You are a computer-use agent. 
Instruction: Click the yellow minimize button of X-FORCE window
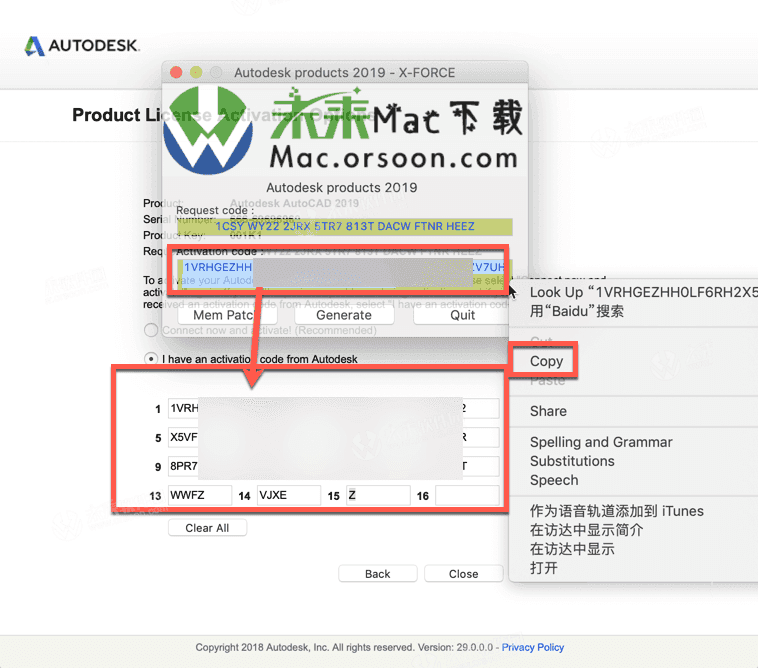coord(196,72)
